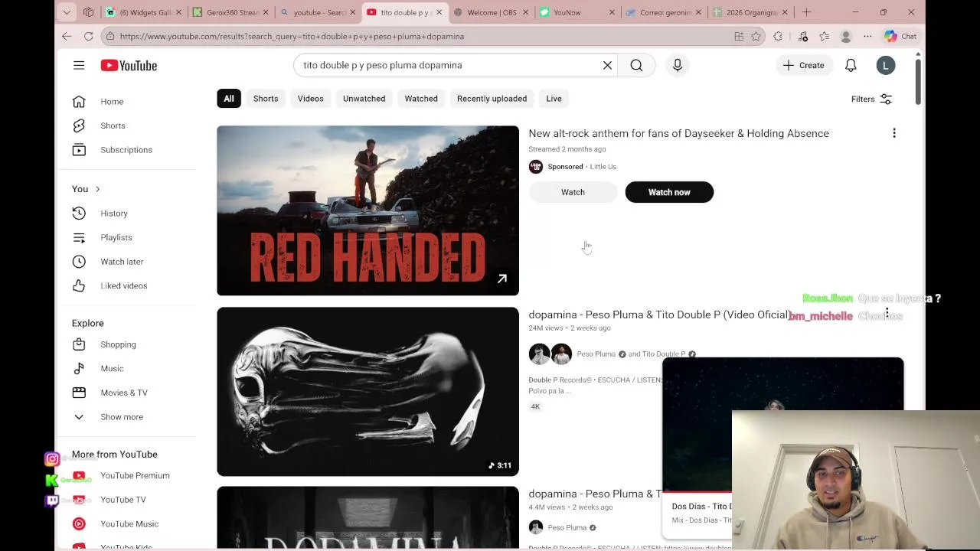
Task: Clear the search box with the X
Action: [607, 65]
